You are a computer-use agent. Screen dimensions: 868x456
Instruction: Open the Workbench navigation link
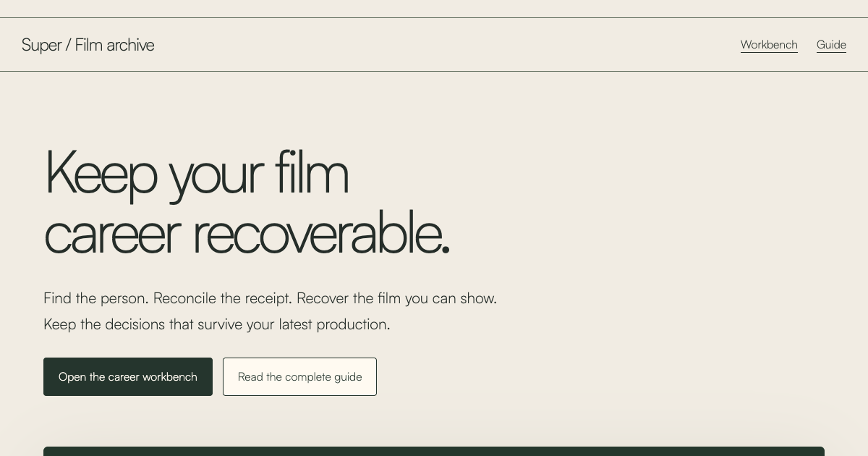769,45
